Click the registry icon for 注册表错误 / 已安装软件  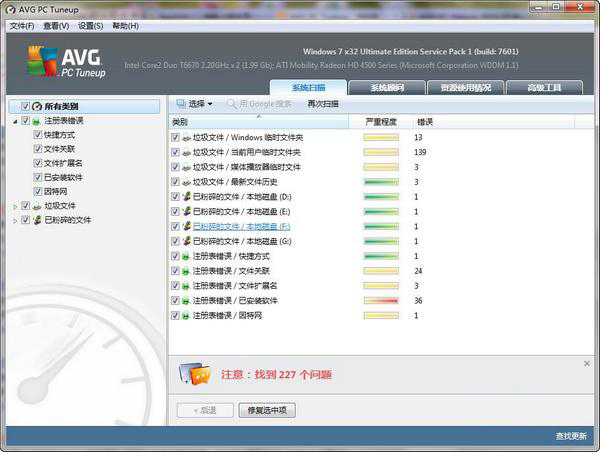[186, 301]
